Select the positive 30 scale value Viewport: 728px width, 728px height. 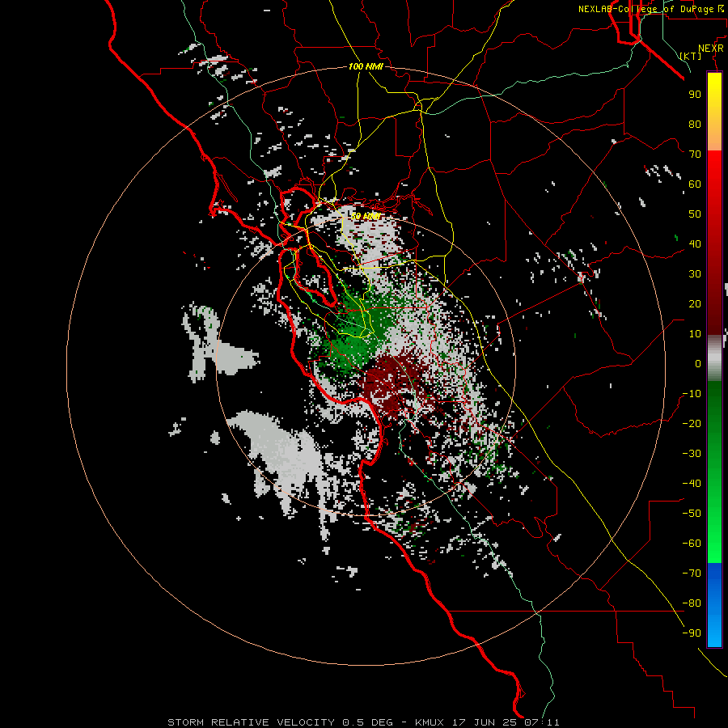coord(695,274)
